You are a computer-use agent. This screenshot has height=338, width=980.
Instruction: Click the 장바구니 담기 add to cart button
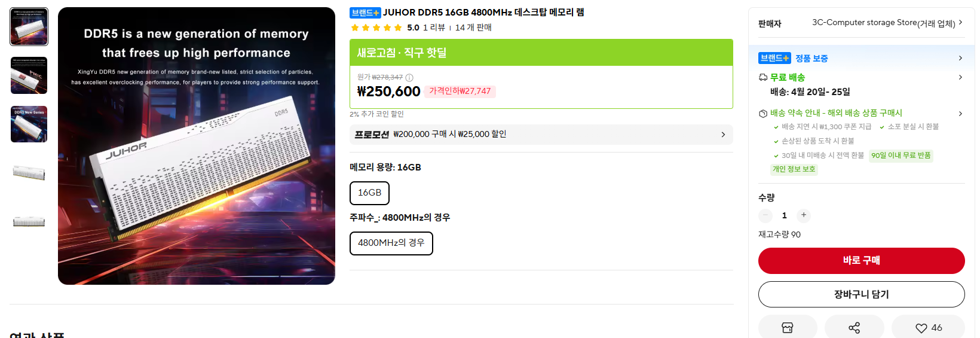coord(861,294)
